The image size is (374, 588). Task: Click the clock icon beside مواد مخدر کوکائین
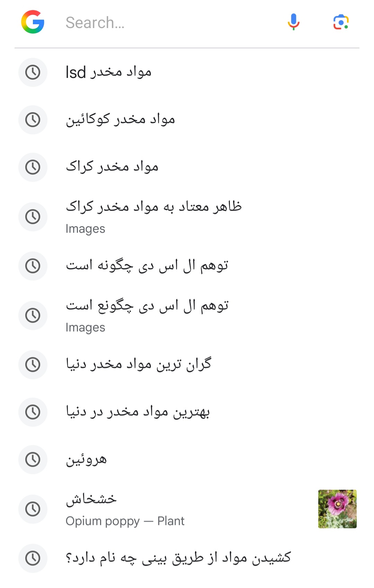pos(33,120)
